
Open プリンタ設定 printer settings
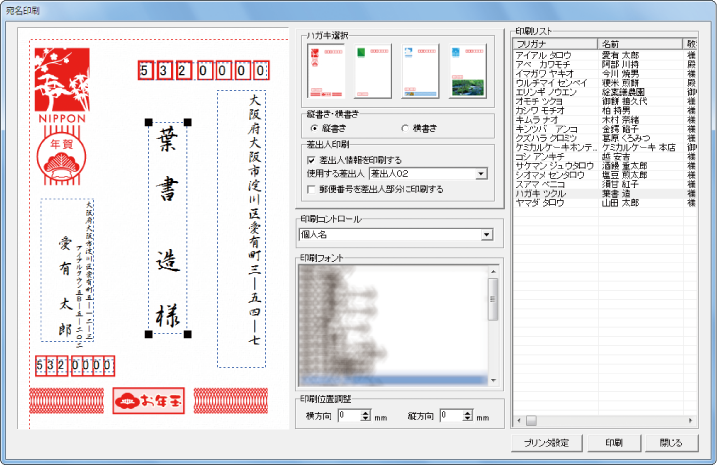click(x=545, y=442)
